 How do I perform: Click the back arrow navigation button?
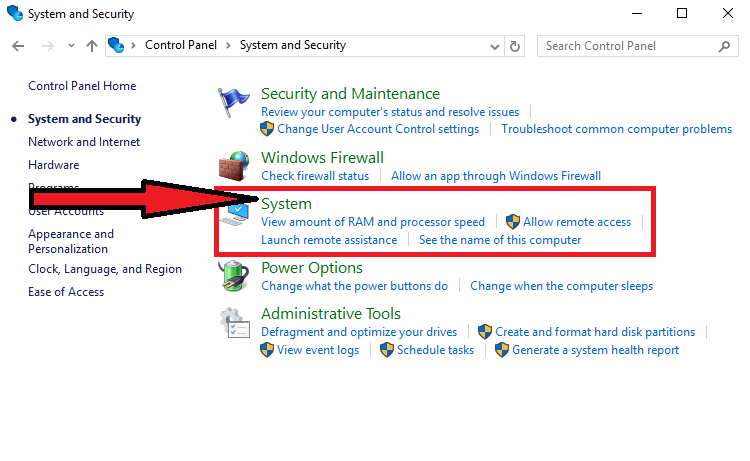click(x=18, y=46)
